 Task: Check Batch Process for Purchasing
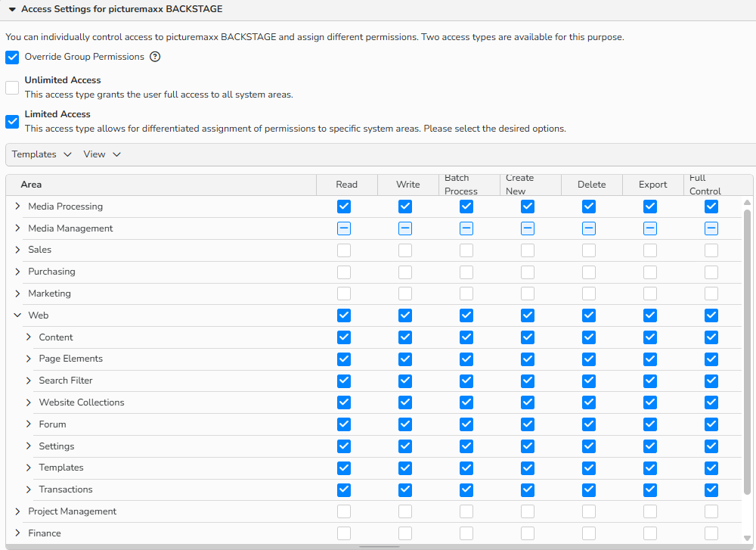[x=466, y=272]
